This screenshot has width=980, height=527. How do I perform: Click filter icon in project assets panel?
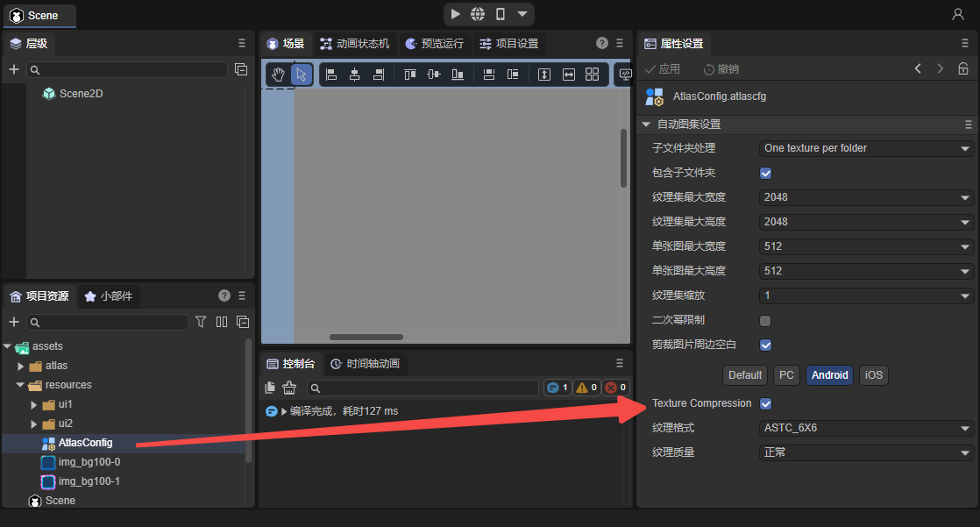(201, 322)
